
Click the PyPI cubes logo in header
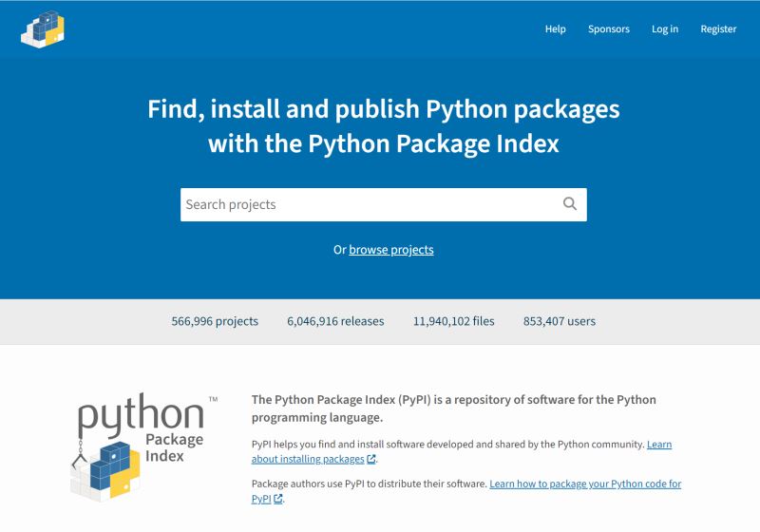pos(43,28)
